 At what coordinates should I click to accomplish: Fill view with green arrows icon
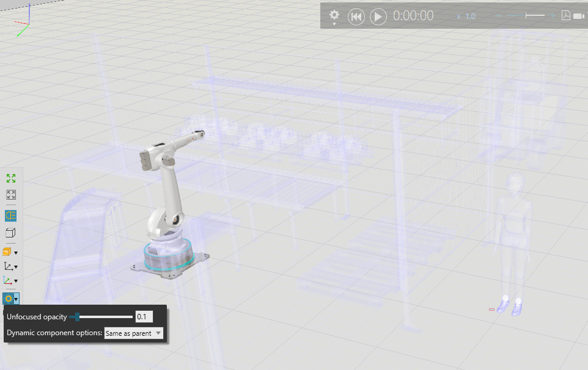[11, 178]
